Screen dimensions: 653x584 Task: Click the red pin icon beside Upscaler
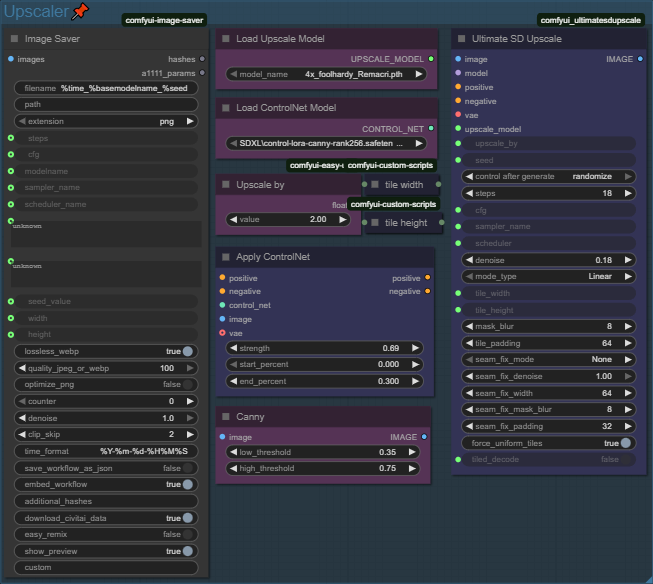[80, 11]
